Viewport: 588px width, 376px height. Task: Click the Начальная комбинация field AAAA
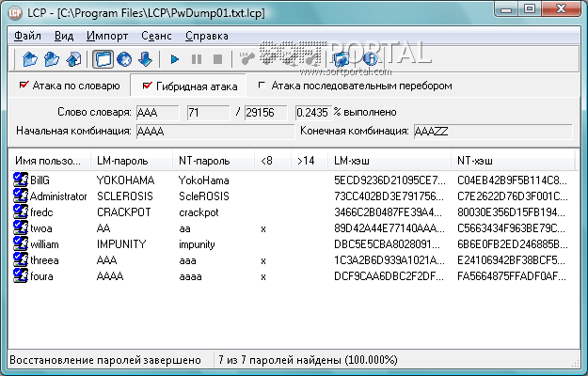pos(215,132)
